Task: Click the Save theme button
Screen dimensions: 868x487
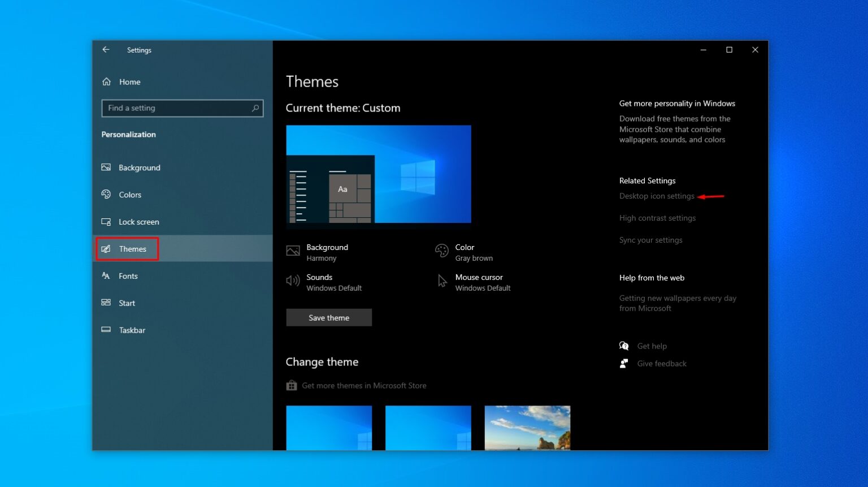Action: pyautogui.click(x=329, y=317)
